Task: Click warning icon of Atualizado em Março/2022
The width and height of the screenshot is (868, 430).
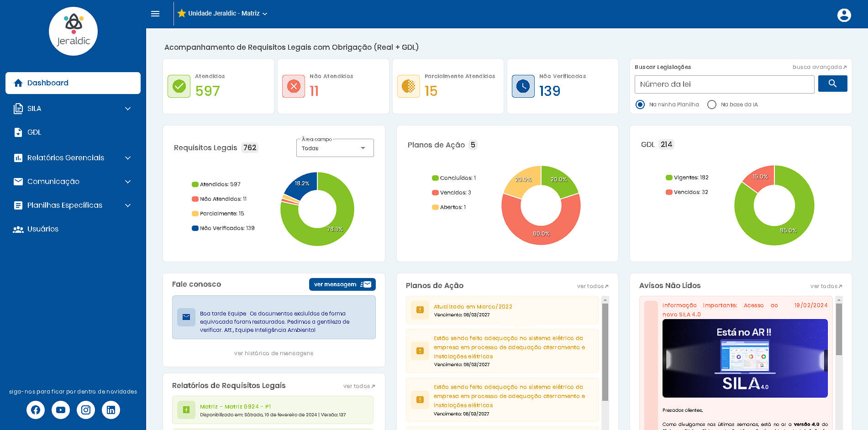Action: point(420,310)
